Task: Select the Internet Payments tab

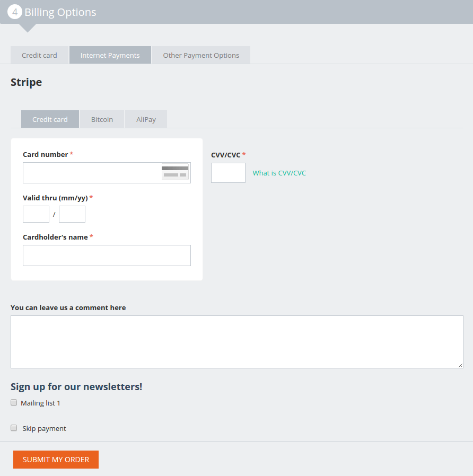Action: [x=110, y=55]
